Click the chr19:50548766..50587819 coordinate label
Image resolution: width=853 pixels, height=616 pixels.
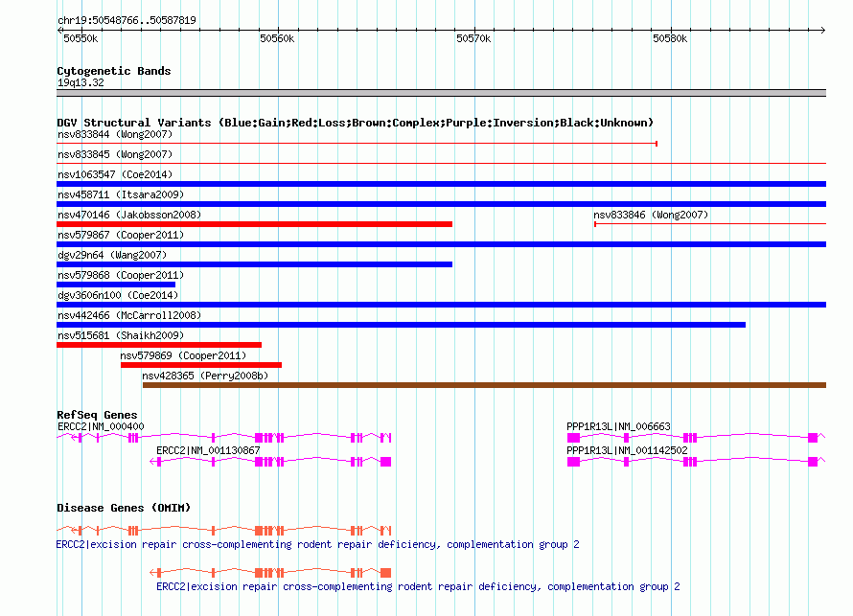coord(127,20)
